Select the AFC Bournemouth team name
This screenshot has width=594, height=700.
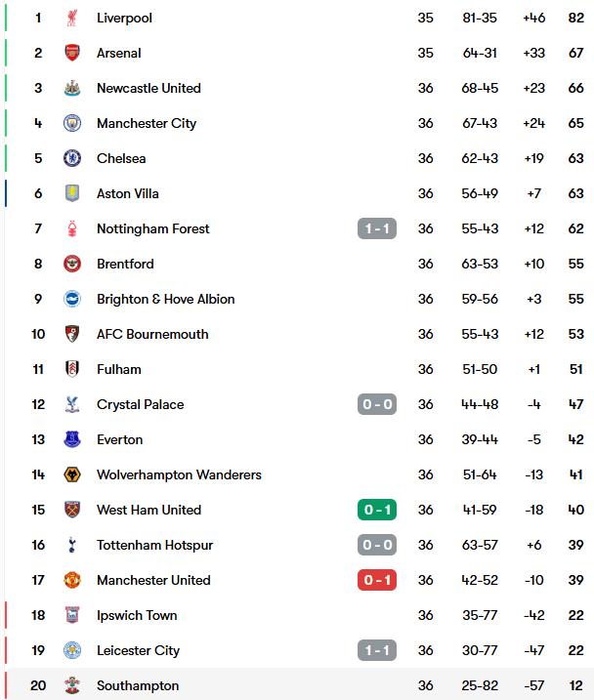coord(152,334)
